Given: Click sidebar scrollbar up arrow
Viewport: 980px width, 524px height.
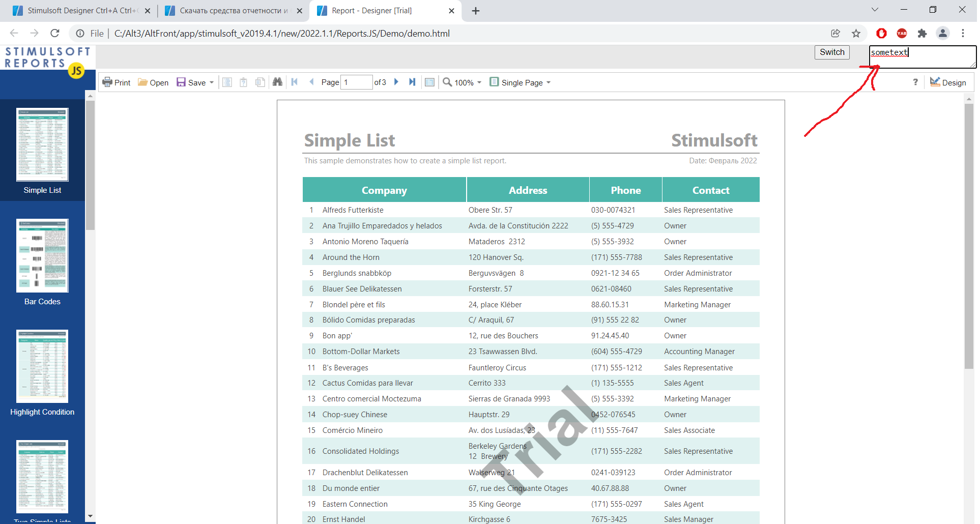Looking at the screenshot, I should (90, 95).
